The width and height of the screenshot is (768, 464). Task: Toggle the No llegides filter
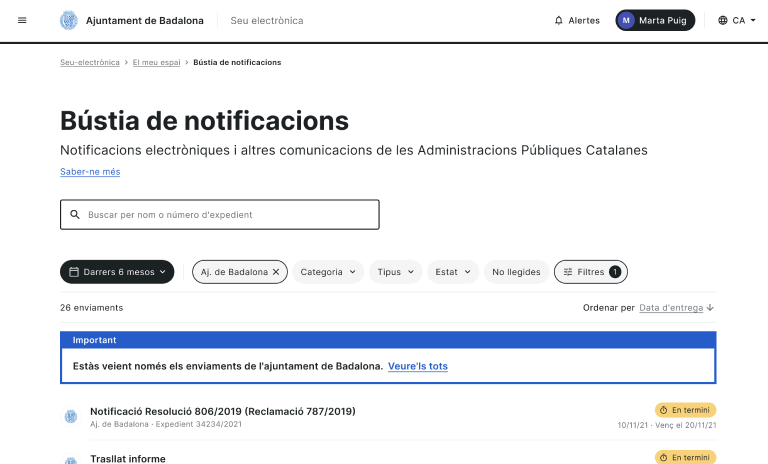pyautogui.click(x=516, y=272)
